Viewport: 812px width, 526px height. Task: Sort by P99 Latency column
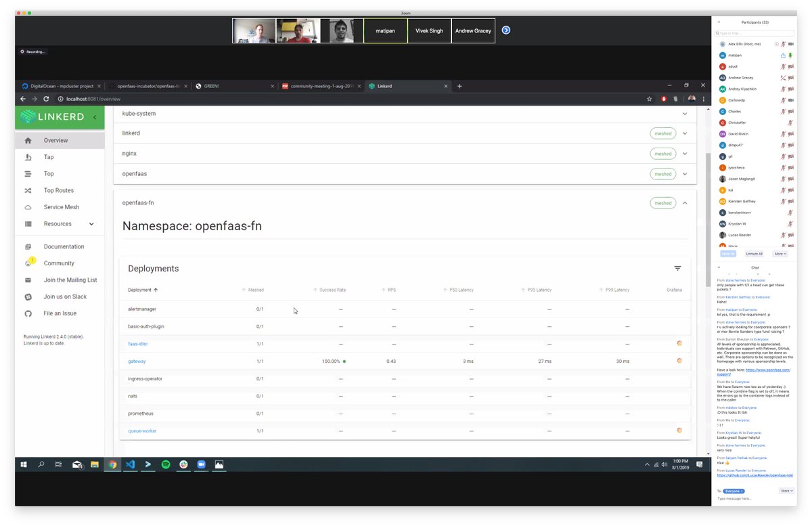click(614, 290)
